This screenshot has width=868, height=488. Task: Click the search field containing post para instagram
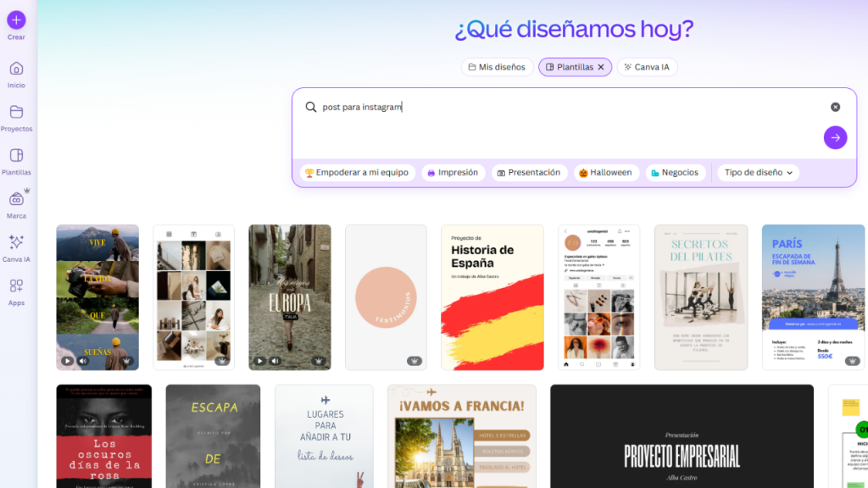click(559, 108)
